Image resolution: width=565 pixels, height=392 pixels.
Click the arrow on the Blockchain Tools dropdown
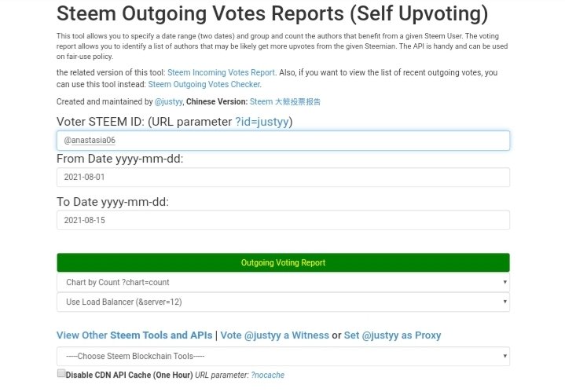click(x=504, y=356)
